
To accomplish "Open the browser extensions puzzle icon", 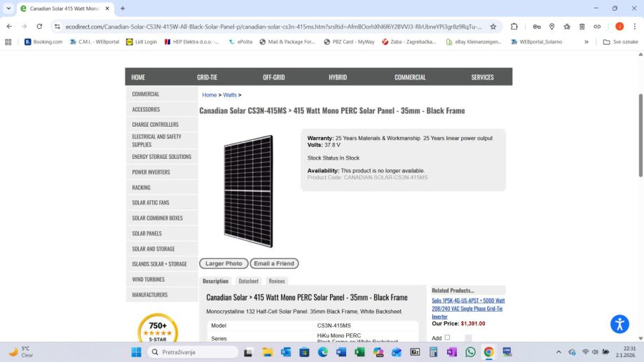I will [x=514, y=27].
